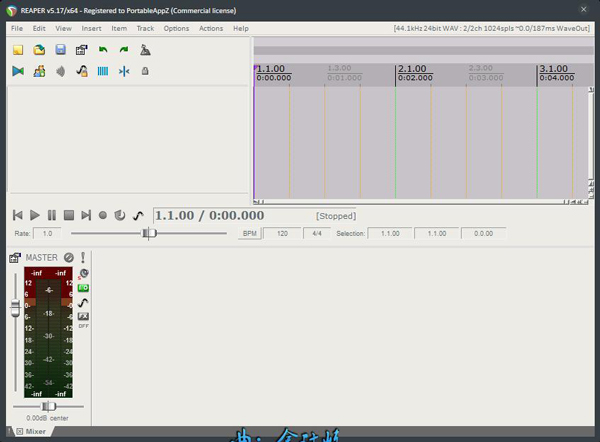600x442 pixels.
Task: Open the Help menu
Action: point(241,28)
